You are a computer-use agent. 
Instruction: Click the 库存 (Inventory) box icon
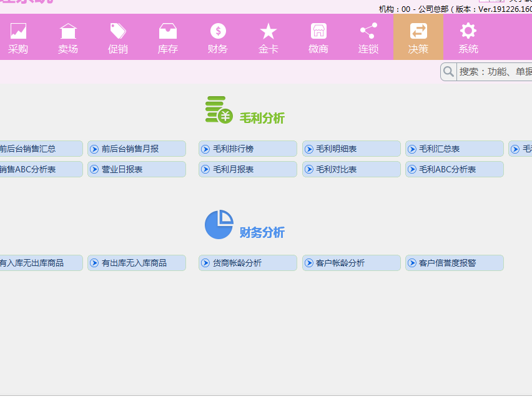[167, 30]
